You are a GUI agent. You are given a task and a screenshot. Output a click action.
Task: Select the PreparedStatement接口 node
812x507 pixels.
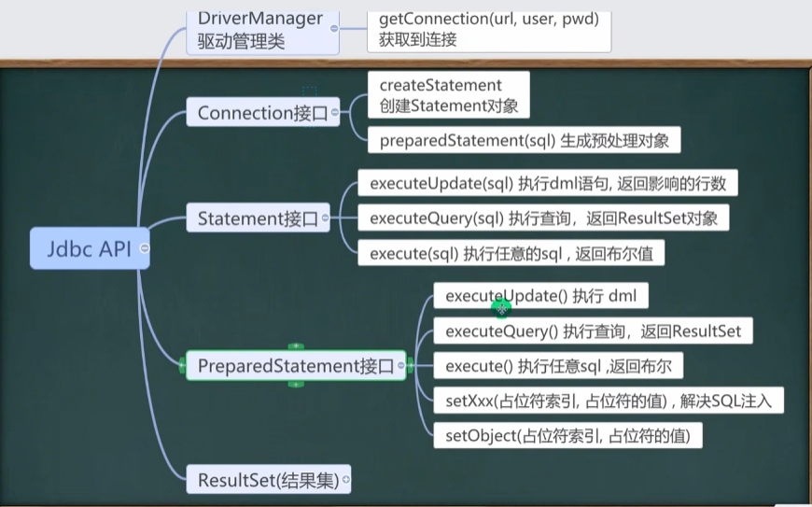click(296, 366)
